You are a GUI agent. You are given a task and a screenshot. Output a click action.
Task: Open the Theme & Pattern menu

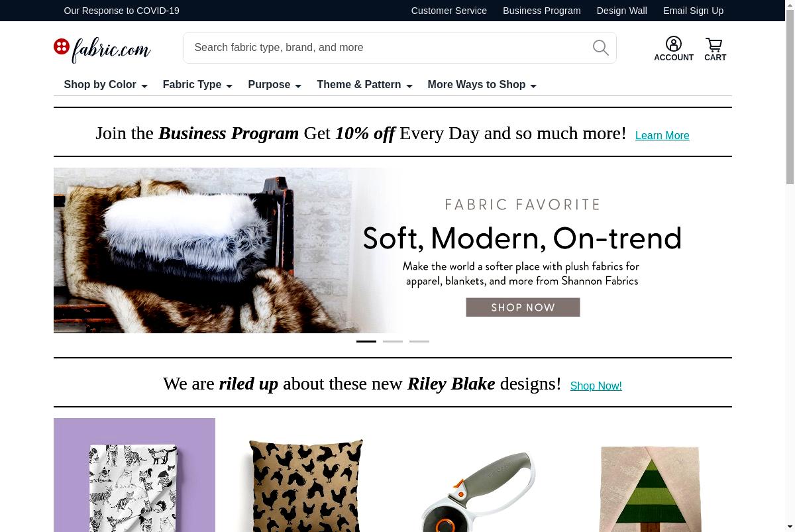(364, 85)
